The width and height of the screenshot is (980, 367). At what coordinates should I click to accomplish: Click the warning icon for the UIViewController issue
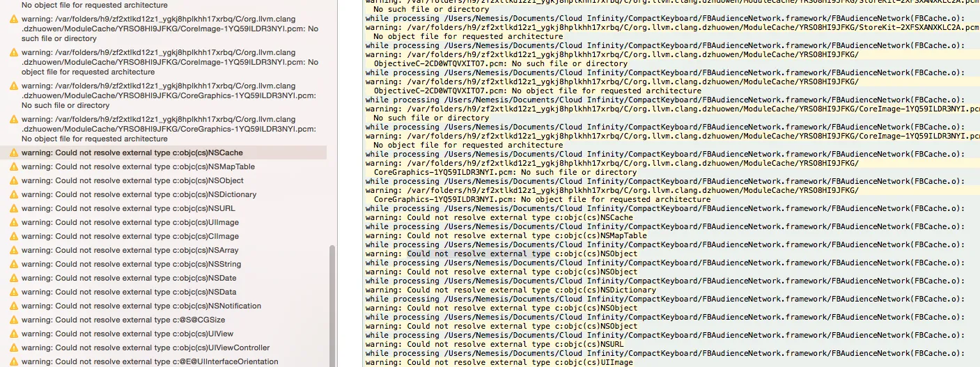tap(14, 348)
